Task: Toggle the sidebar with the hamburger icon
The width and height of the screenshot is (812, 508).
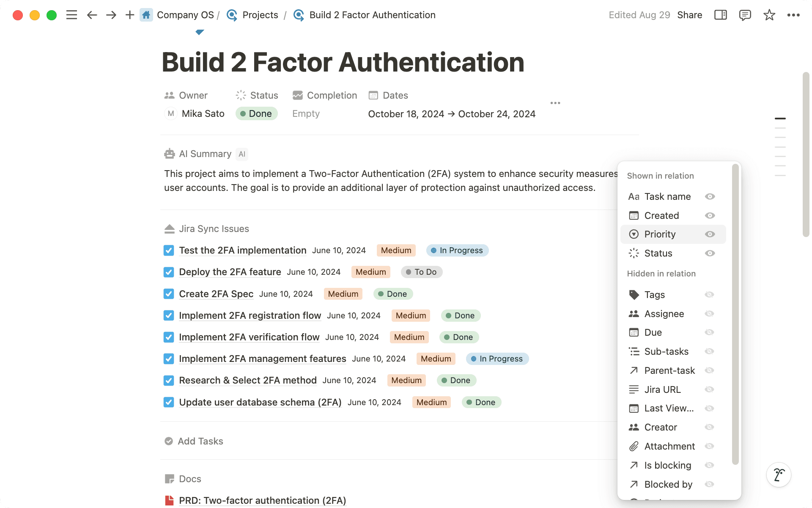Action: pyautogui.click(x=71, y=15)
